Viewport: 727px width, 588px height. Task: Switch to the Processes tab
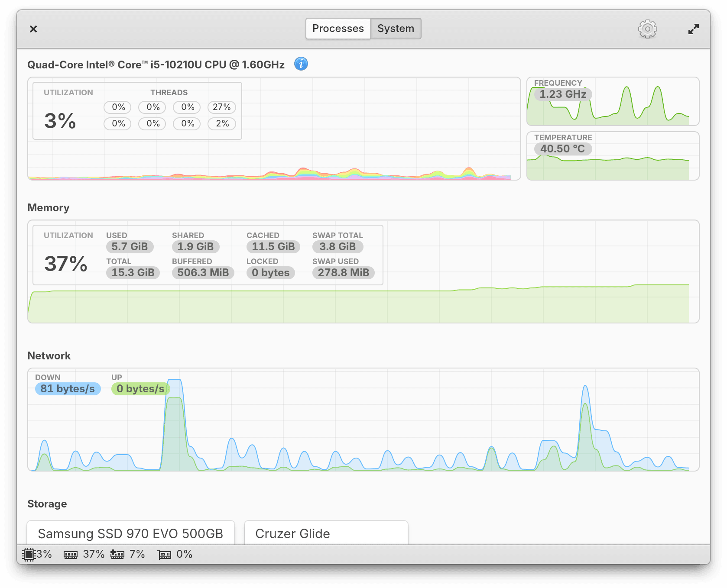tap(338, 29)
